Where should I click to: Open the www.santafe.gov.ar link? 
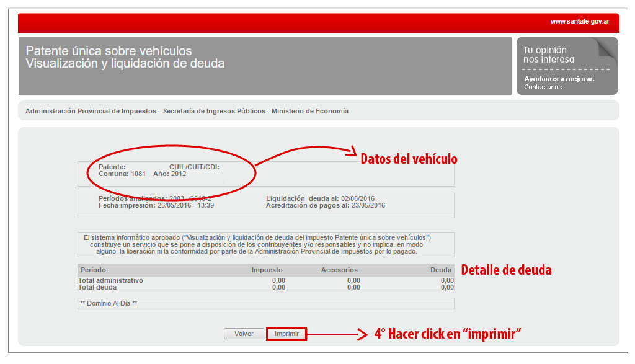coord(579,22)
